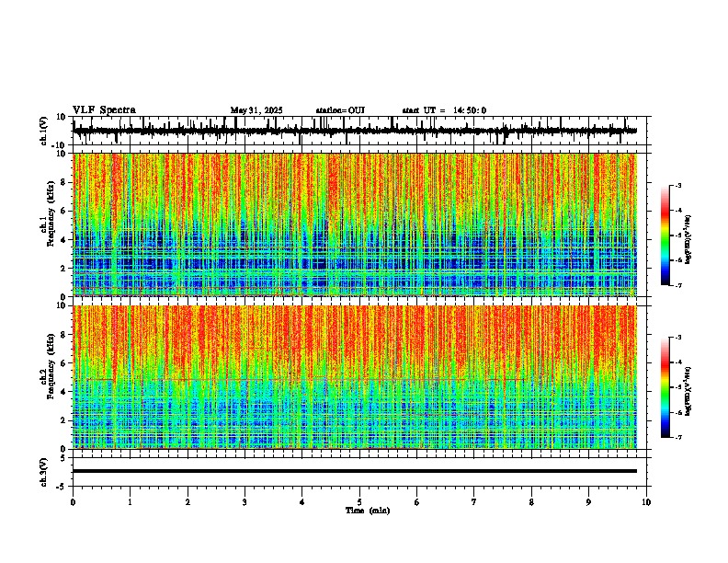Viewport: 728px width, 563px height.
Task: Click time axis tick label "10" at the axis end
Action: (646, 502)
